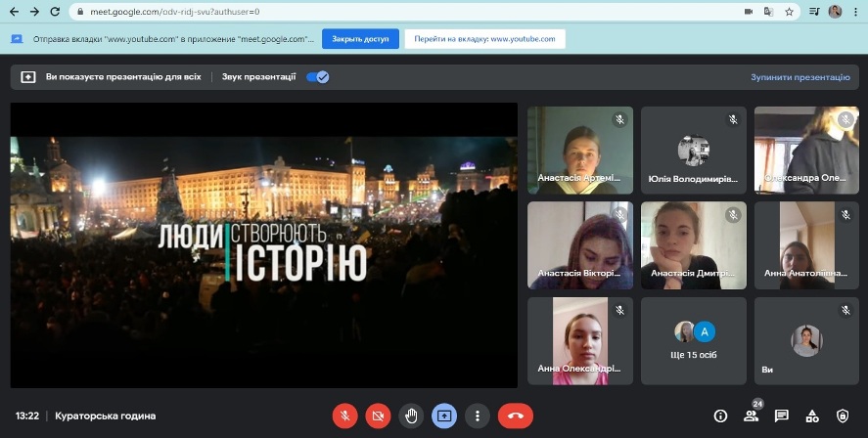
Task: Raise hand with the hand icon
Action: pos(411,416)
